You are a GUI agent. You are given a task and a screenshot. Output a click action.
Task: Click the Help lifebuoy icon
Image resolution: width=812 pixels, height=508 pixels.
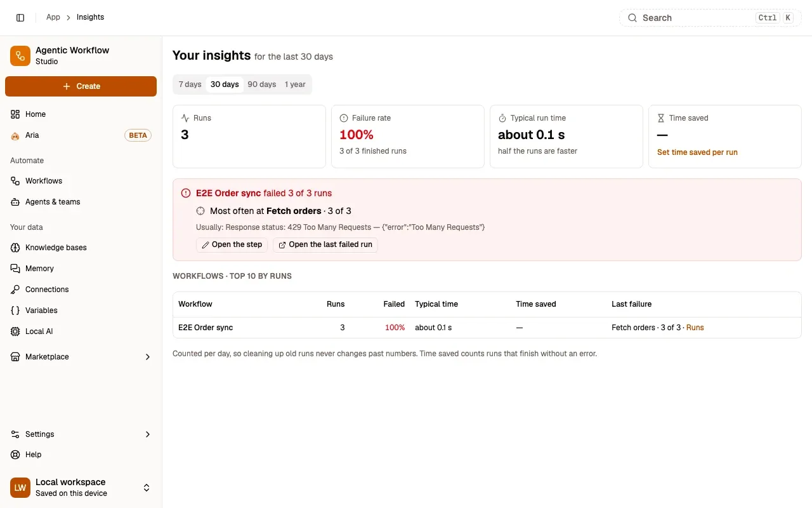point(15,455)
